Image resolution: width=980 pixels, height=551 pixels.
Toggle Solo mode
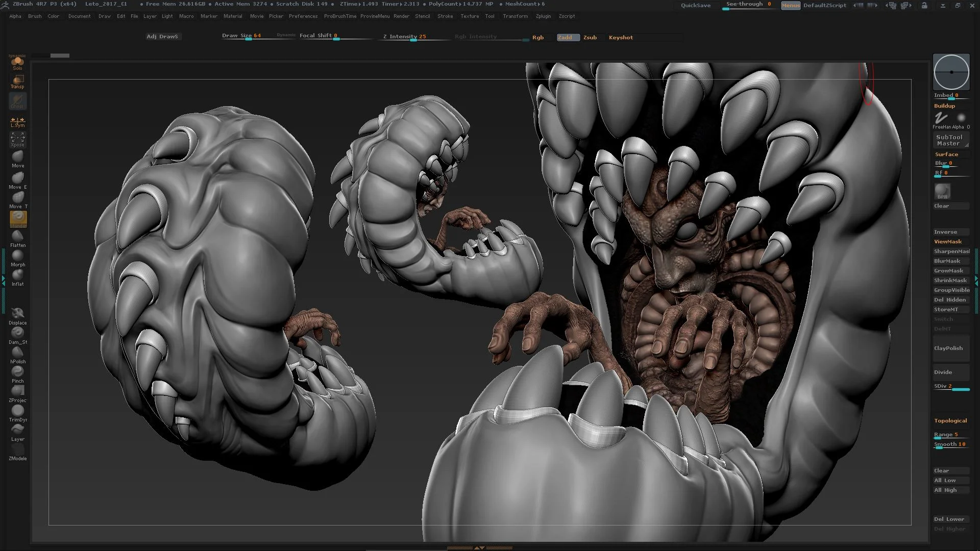18,63
